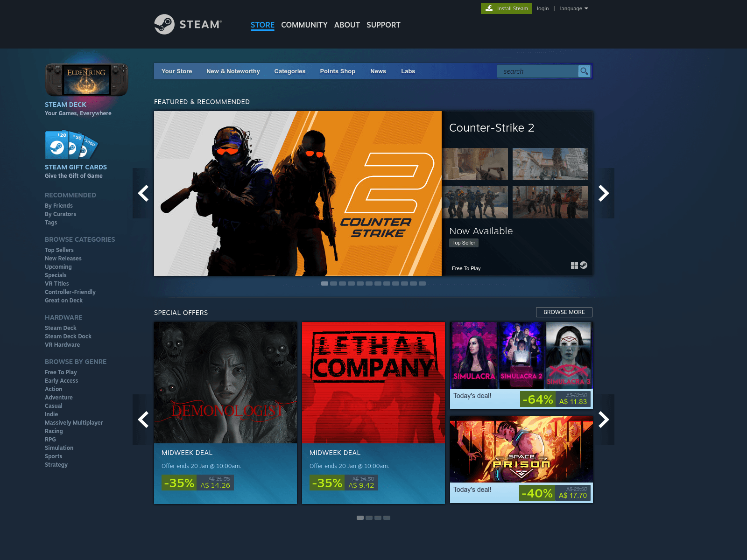The width and height of the screenshot is (747, 560).
Task: Browse Upcoming category
Action: (58, 267)
